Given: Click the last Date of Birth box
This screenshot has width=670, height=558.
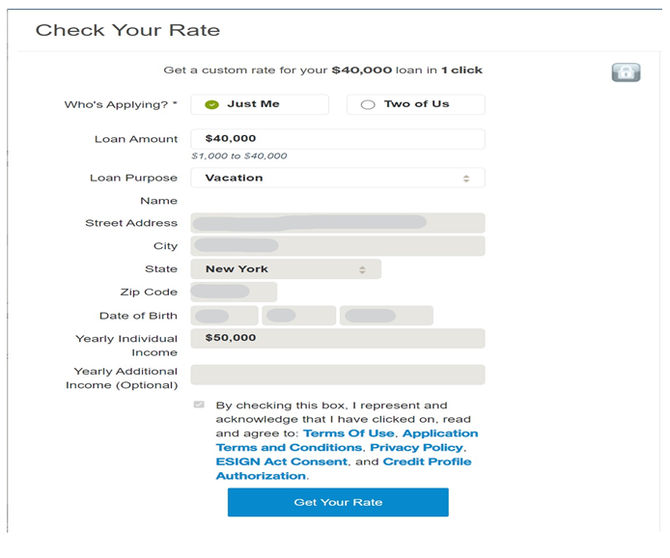Looking at the screenshot, I should pos(386,316).
